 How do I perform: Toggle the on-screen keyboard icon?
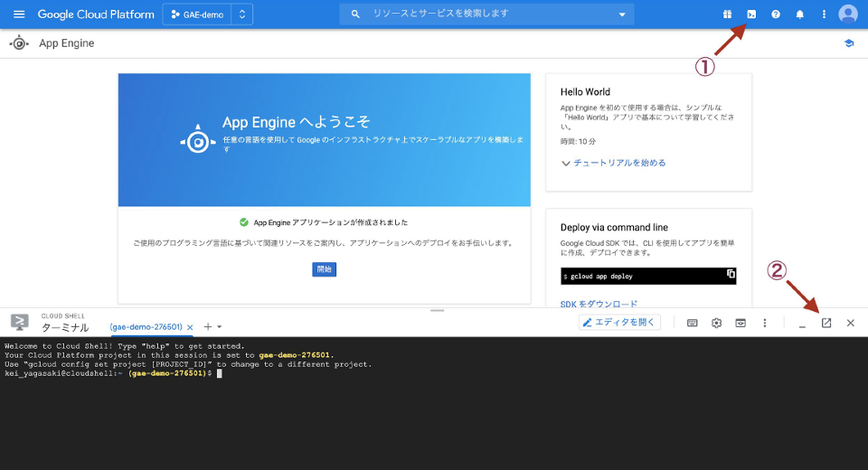click(692, 323)
